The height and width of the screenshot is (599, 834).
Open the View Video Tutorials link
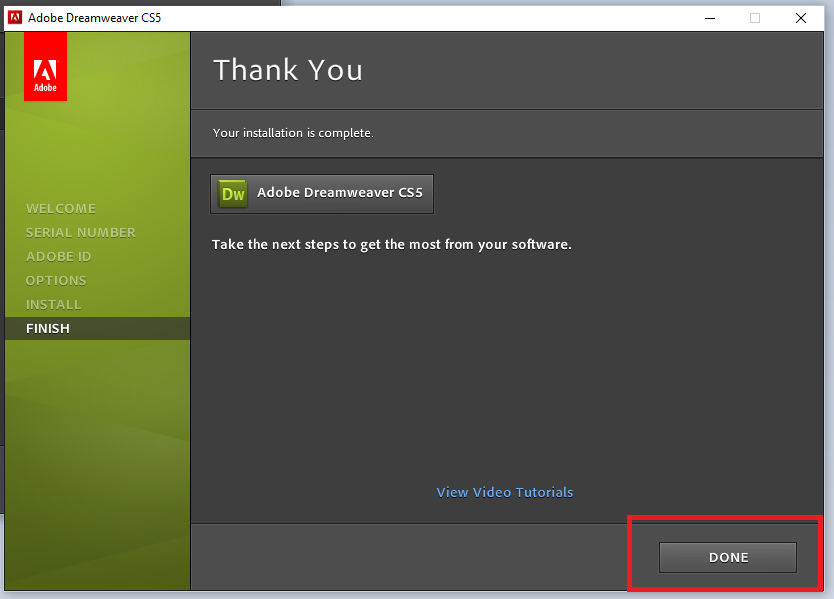505,492
